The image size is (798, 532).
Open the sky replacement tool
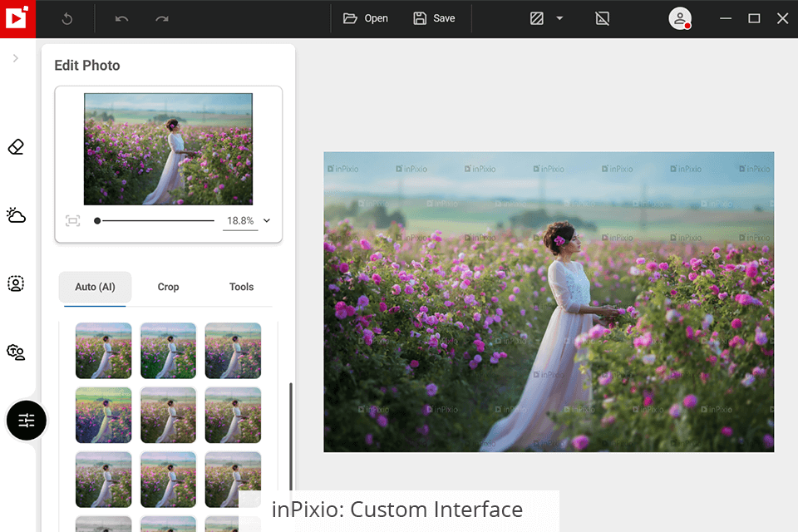tap(16, 215)
